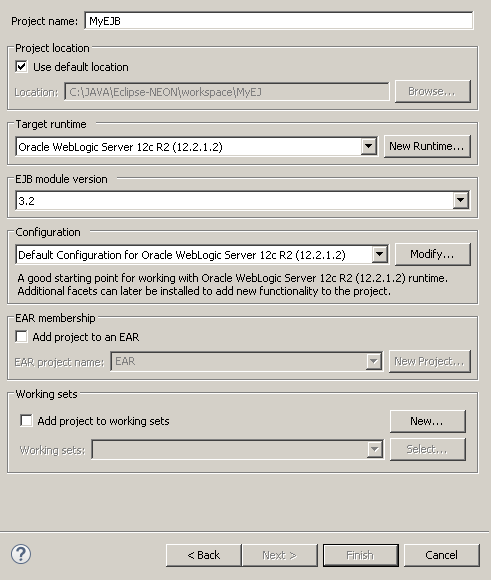
Task: Open the EJB module version dropdown
Action: pos(461,200)
